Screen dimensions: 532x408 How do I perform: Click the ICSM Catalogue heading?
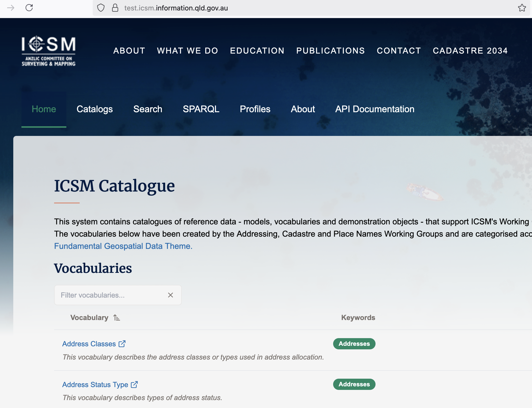pos(114,186)
